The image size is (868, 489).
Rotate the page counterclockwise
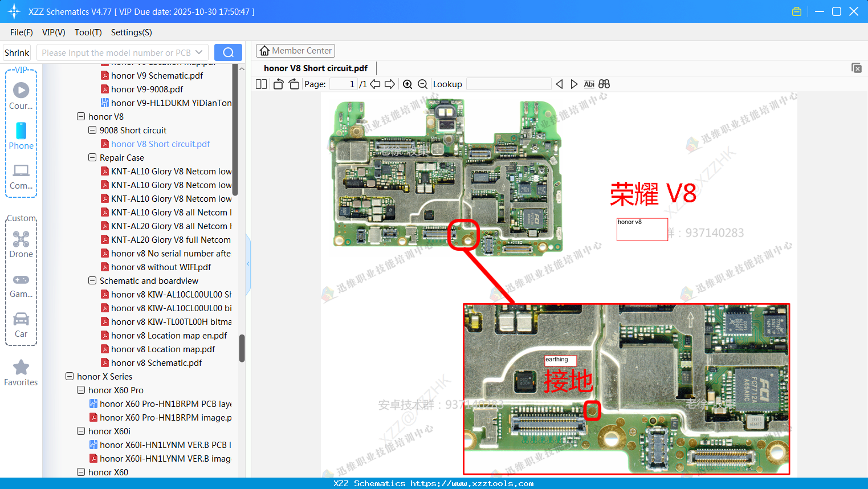[279, 84]
